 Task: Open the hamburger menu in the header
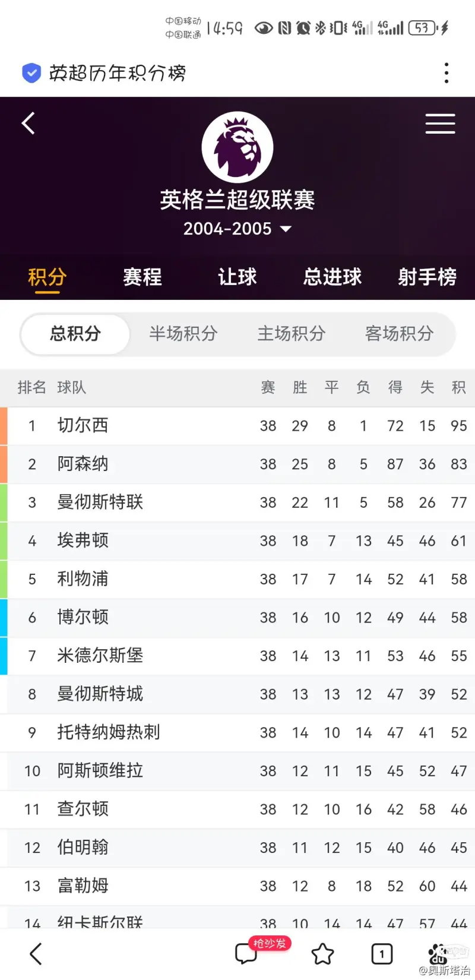(440, 124)
